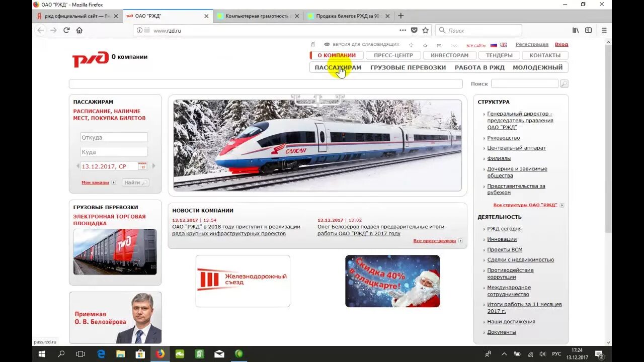644x362 pixels.
Task: Click the 'Откуда' departure field
Action: (114, 137)
